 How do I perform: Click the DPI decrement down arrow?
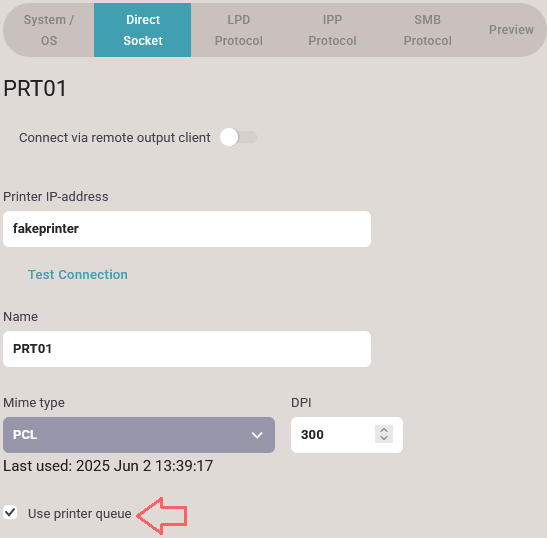[x=384, y=438]
